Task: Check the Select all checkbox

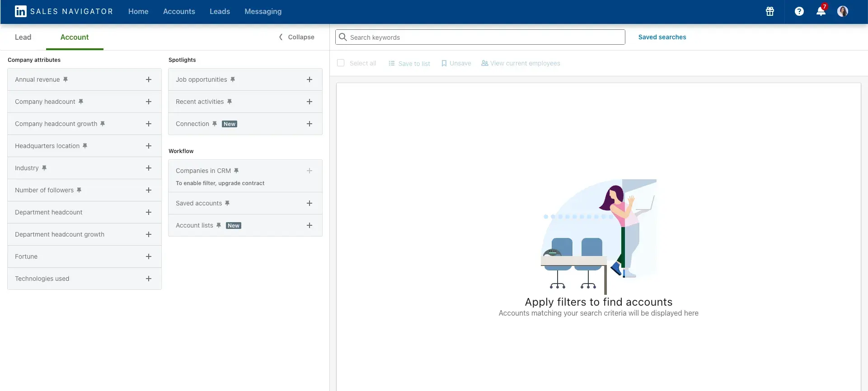Action: [341, 63]
